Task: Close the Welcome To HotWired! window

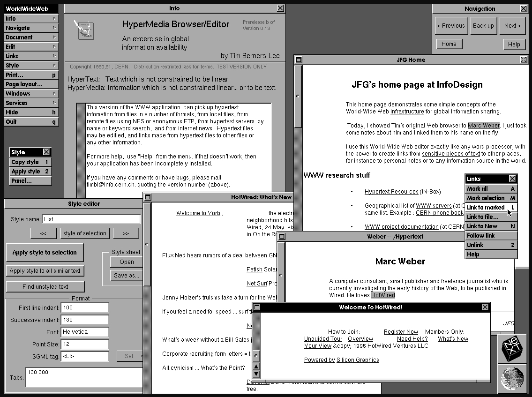Action: pyautogui.click(x=485, y=307)
